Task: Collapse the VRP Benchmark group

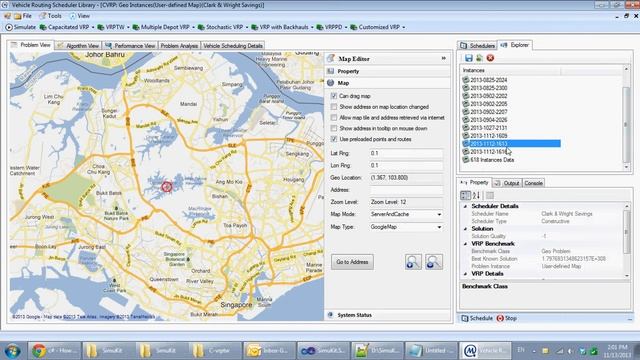Action: click(465, 244)
